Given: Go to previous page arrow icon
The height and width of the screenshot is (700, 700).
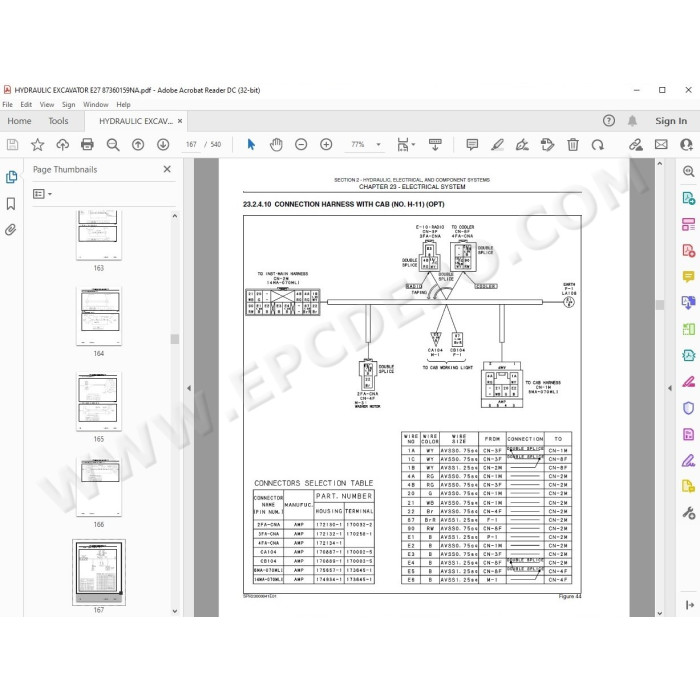Looking at the screenshot, I should coord(138,144).
